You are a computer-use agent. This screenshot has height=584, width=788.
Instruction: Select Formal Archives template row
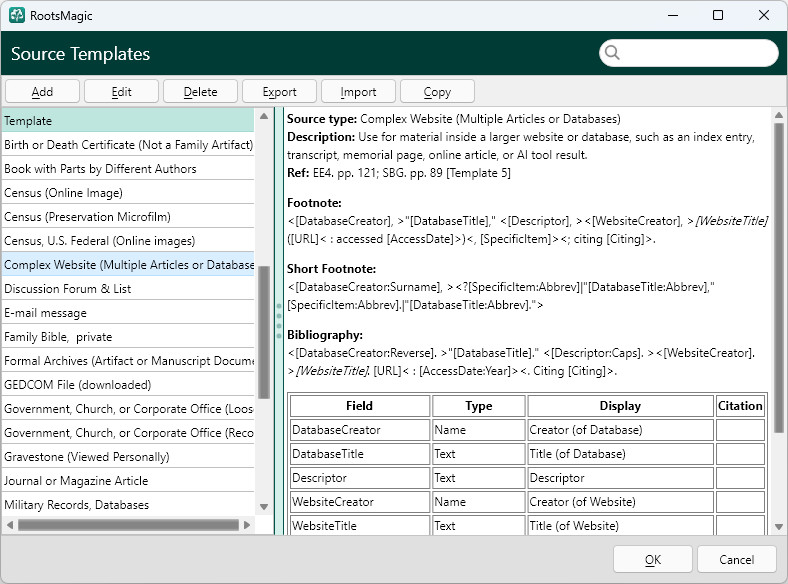click(128, 361)
